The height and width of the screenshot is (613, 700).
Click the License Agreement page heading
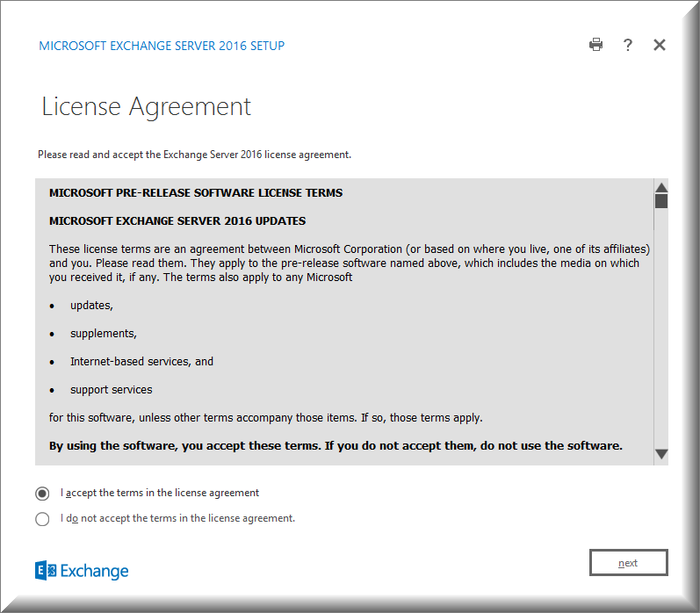pos(147,106)
